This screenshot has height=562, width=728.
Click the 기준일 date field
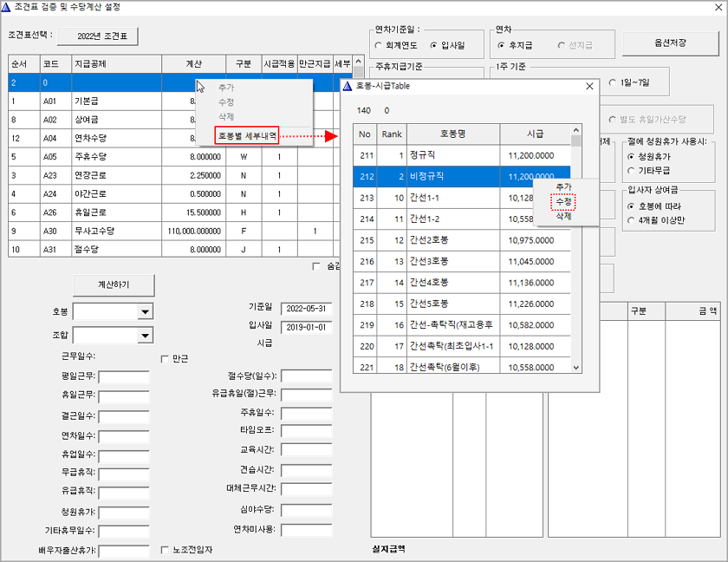(x=306, y=308)
